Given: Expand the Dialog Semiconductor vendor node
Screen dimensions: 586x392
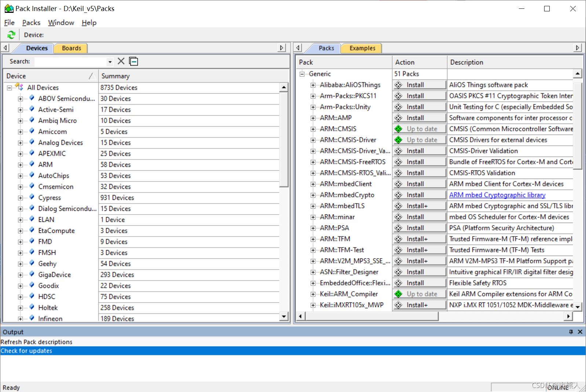Looking at the screenshot, I should pyautogui.click(x=21, y=209).
